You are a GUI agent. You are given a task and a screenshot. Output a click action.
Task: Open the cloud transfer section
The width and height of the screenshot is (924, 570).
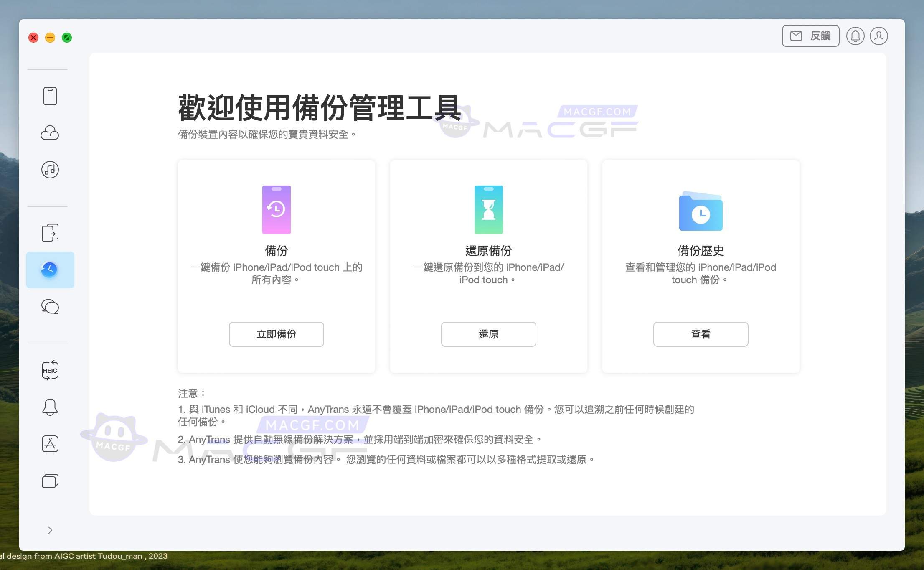(x=50, y=133)
